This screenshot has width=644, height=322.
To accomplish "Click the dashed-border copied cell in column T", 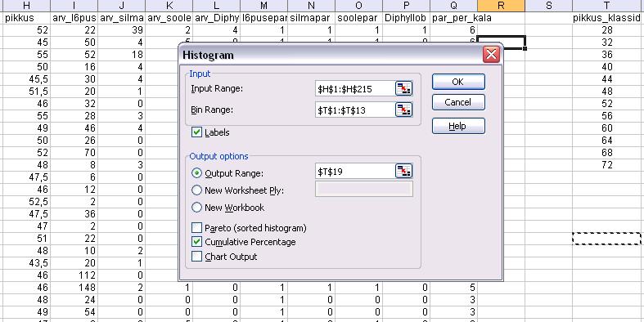I will pos(606,239).
